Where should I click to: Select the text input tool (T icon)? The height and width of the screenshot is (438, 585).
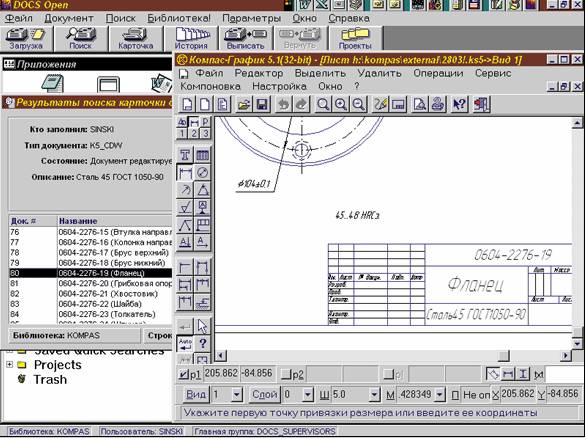[x=185, y=155]
